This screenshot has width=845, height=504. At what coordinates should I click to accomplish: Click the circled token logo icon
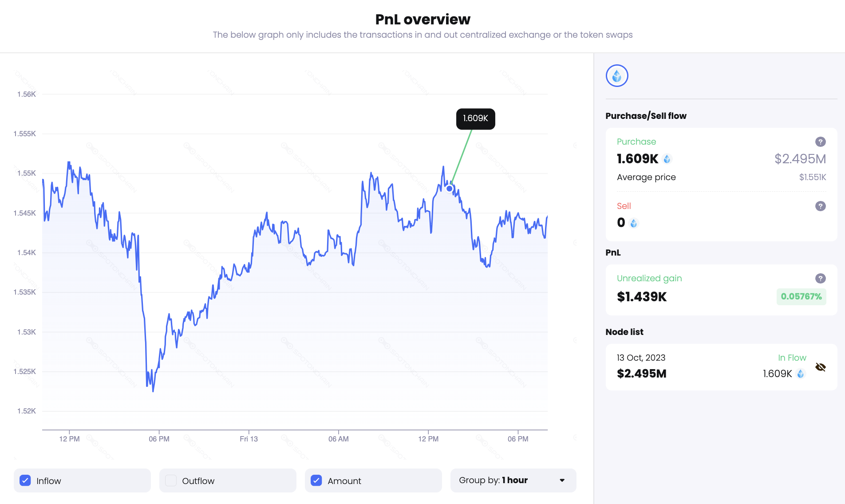click(x=617, y=76)
